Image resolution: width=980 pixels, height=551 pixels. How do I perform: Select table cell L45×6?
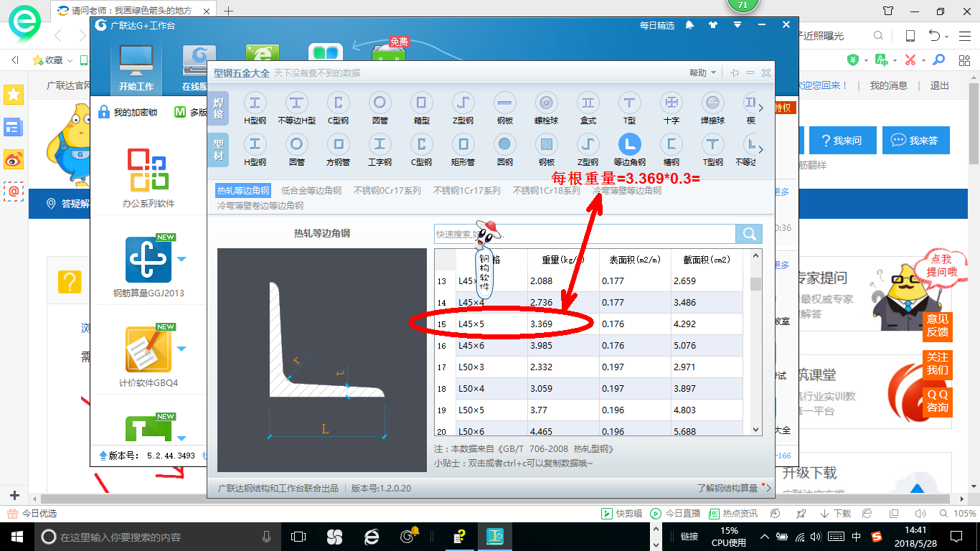(491, 346)
